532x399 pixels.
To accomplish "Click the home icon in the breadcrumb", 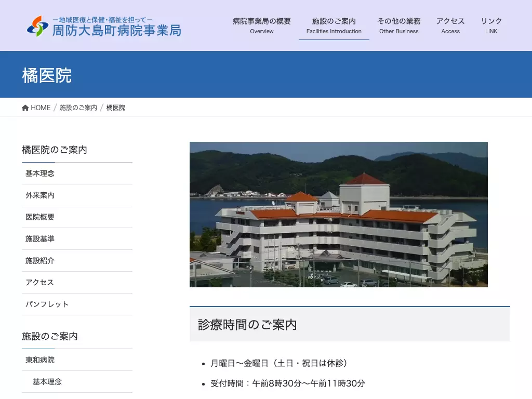I will coord(25,108).
